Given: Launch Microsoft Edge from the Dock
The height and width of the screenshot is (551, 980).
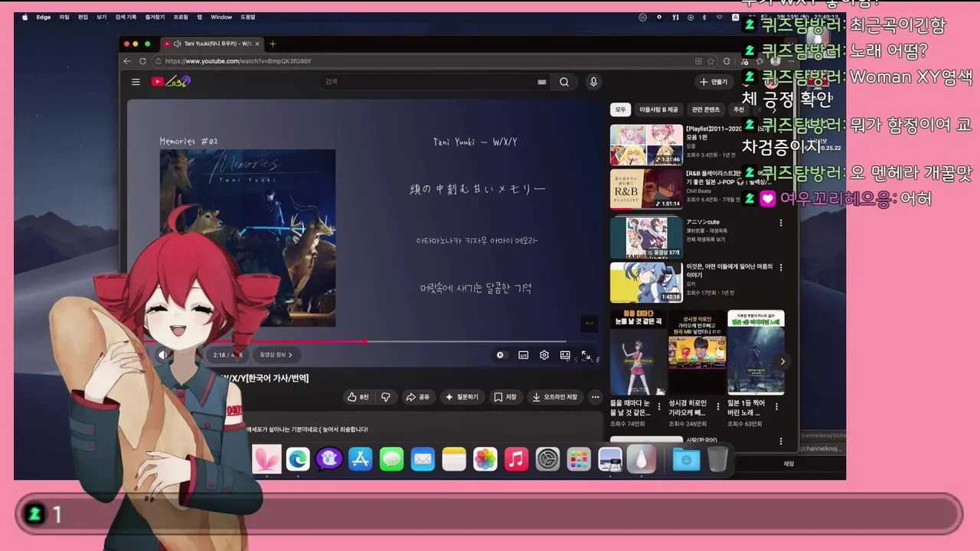Looking at the screenshot, I should coord(298,459).
